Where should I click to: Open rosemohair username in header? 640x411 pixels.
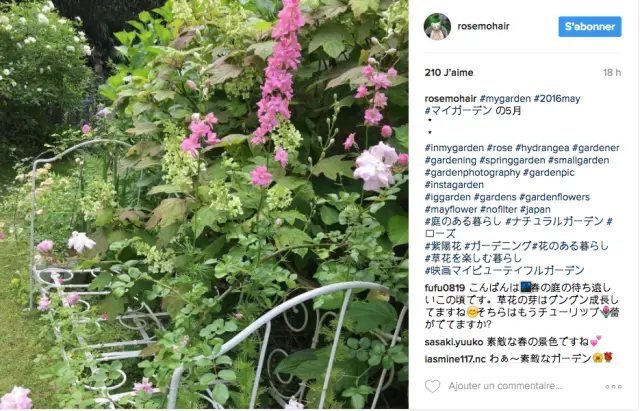(483, 26)
